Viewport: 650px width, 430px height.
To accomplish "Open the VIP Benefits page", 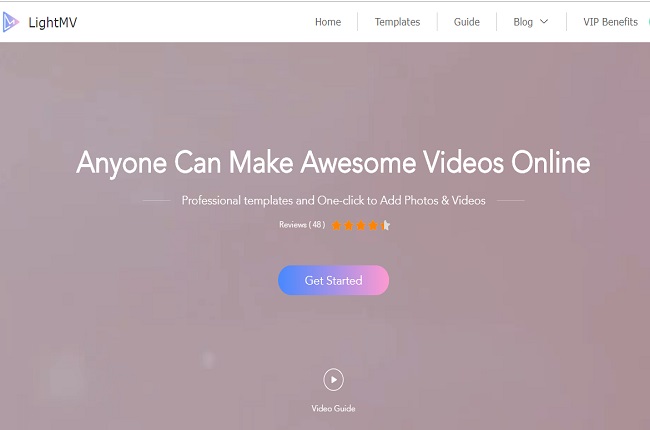I will pyautogui.click(x=610, y=22).
